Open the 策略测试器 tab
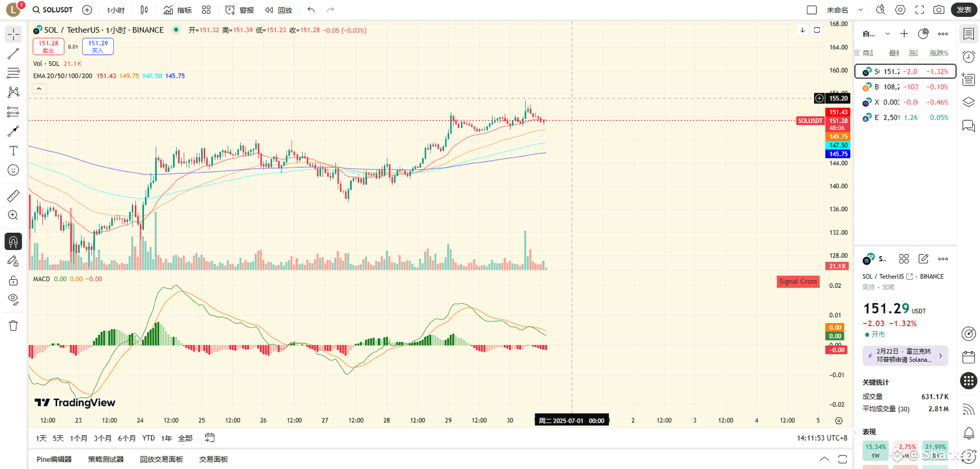The height and width of the screenshot is (469, 980). pyautogui.click(x=106, y=459)
